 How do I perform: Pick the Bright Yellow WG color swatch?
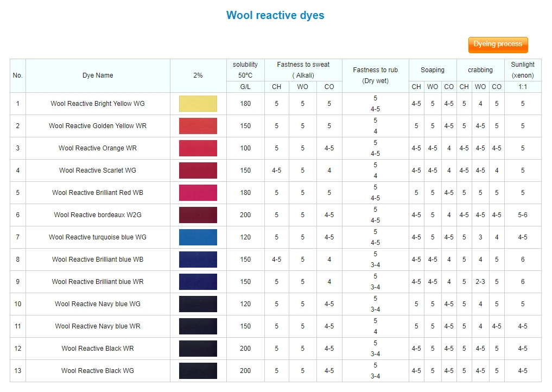tap(198, 104)
